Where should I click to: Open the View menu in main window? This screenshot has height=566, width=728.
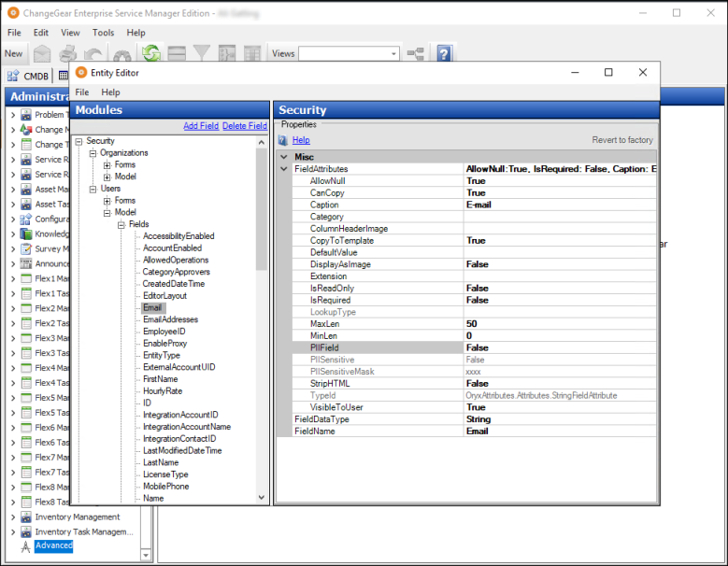click(x=70, y=33)
